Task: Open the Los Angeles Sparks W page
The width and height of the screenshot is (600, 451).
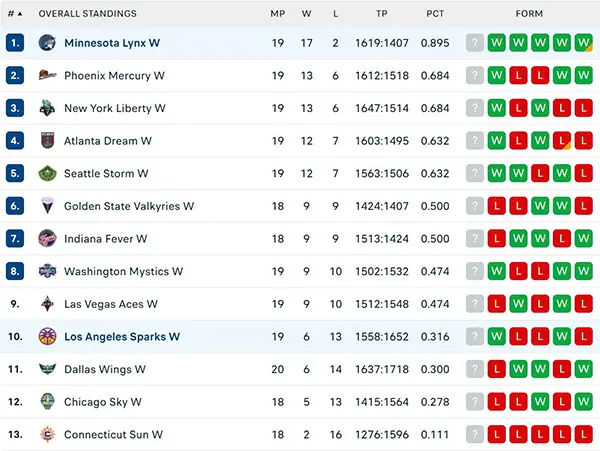Action: tap(122, 337)
